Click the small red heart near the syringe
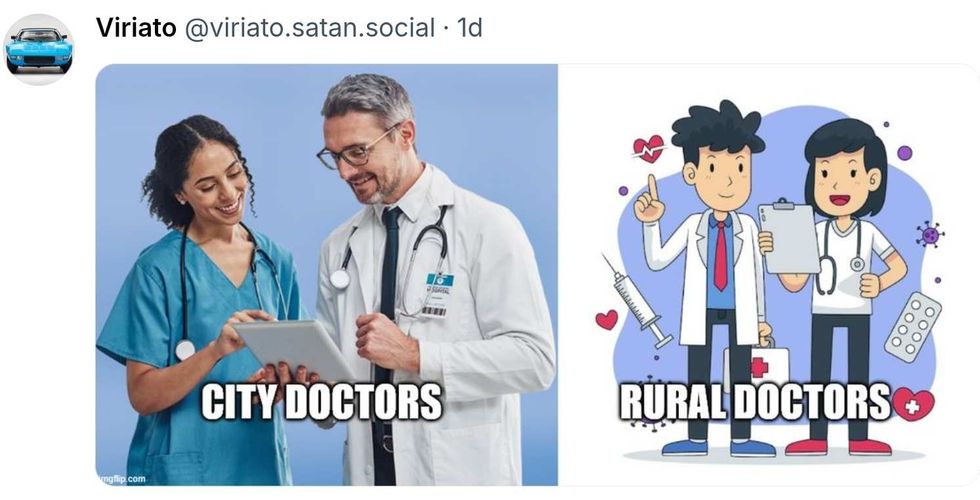The width and height of the screenshot is (980, 500). click(x=606, y=319)
